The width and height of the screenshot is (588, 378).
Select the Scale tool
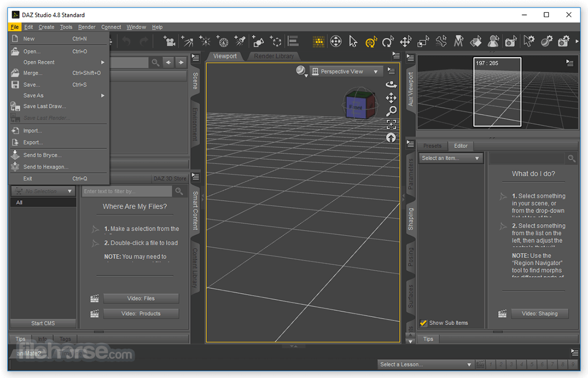coord(423,41)
